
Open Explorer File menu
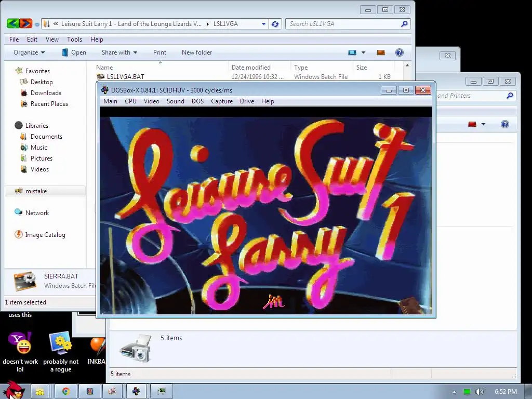(14, 39)
